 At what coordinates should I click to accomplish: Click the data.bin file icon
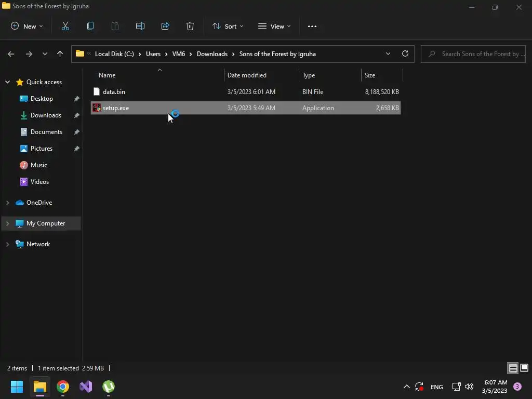97,91
